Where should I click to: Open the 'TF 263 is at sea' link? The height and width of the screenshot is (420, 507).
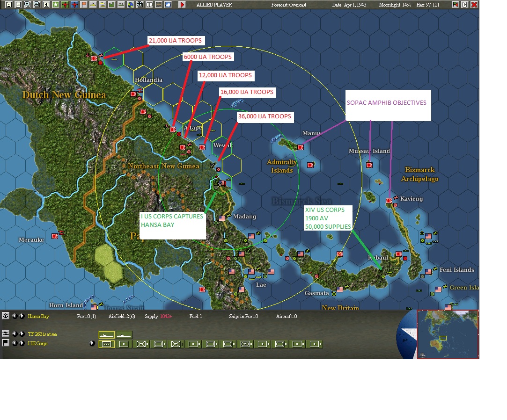[42, 334]
